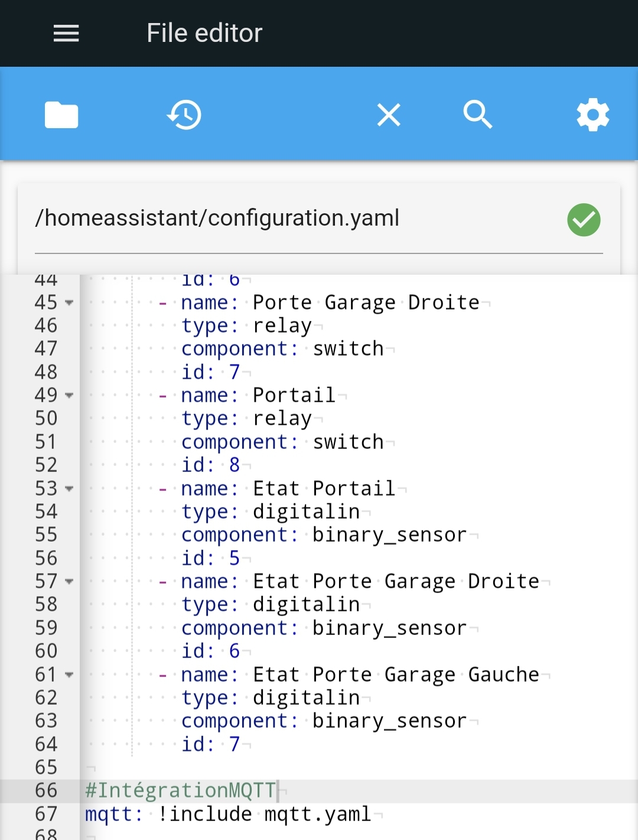Open the search magnifier icon
Image resolution: width=638 pixels, height=840 pixels.
pos(478,115)
